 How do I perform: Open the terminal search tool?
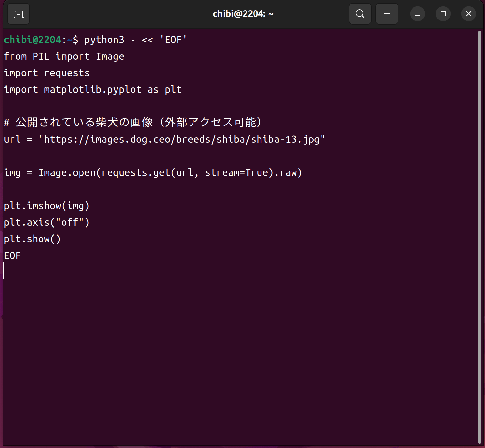click(x=360, y=14)
